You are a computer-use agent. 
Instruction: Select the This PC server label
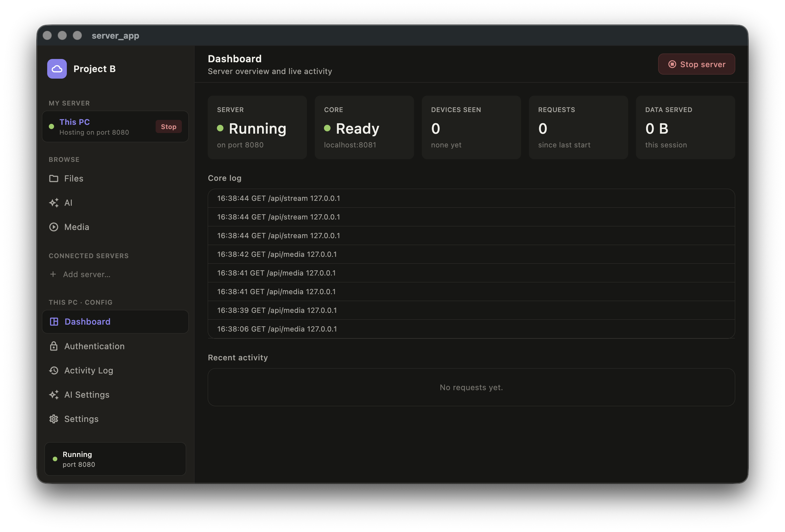point(75,122)
